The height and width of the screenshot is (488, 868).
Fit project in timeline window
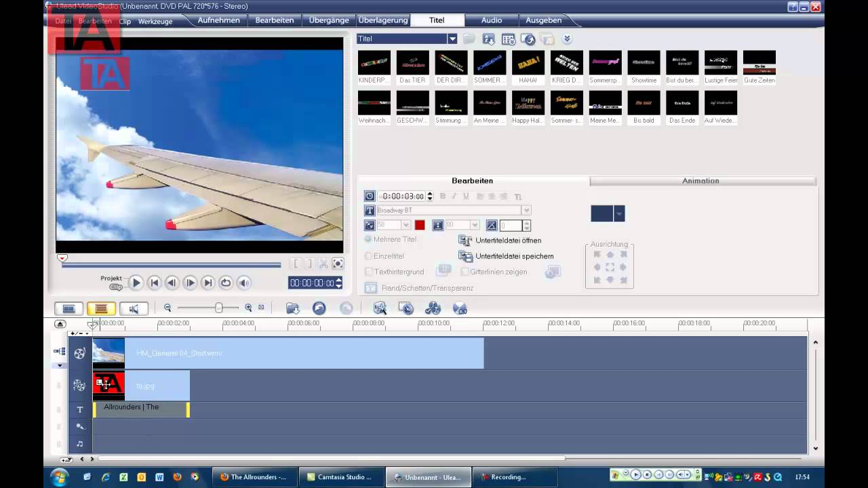click(261, 308)
